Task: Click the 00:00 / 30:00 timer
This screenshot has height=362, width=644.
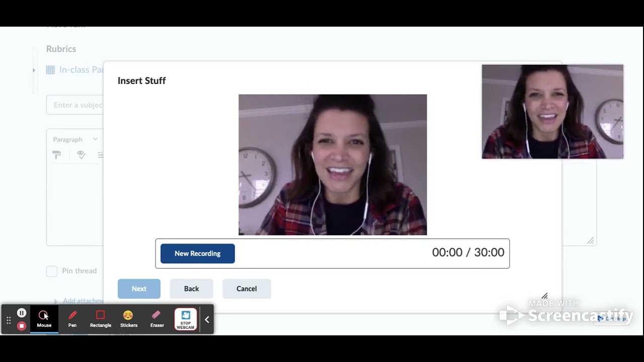Action: [468, 252]
